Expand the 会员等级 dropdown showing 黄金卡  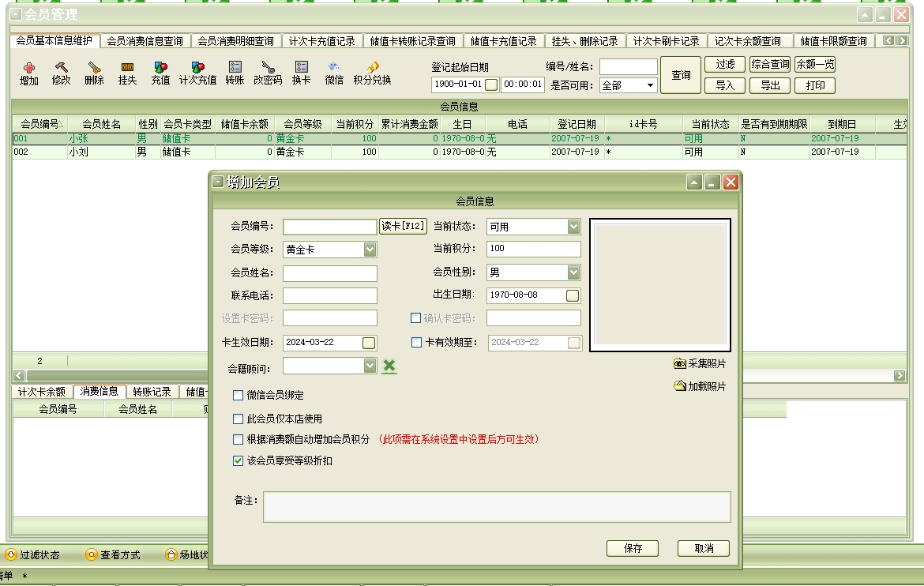point(370,250)
